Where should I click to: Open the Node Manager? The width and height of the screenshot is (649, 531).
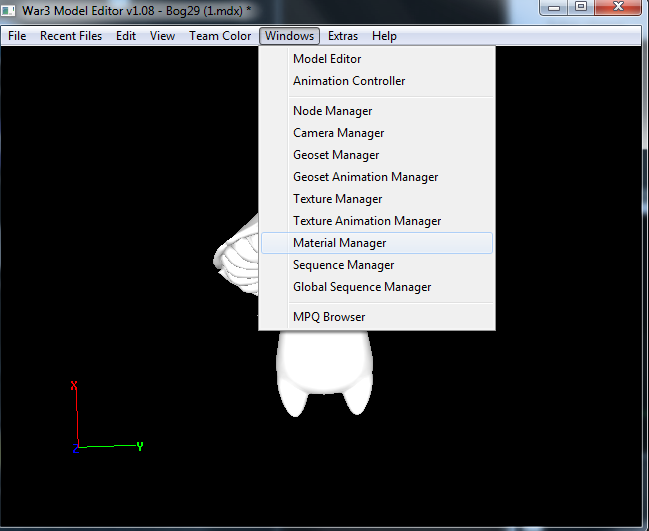click(x=377, y=111)
